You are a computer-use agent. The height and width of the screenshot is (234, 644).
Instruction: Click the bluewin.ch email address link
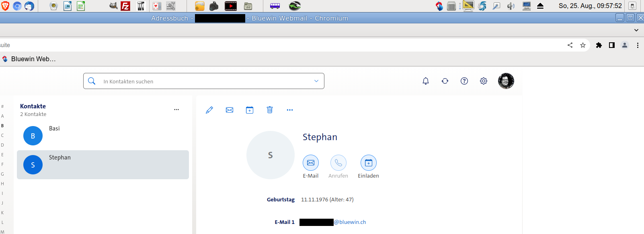[350, 222]
